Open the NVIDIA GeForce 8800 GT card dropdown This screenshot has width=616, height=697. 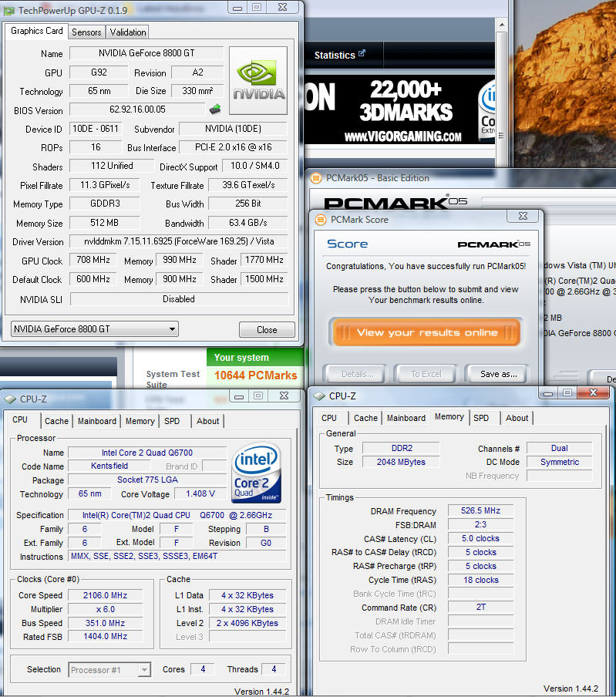click(95, 329)
